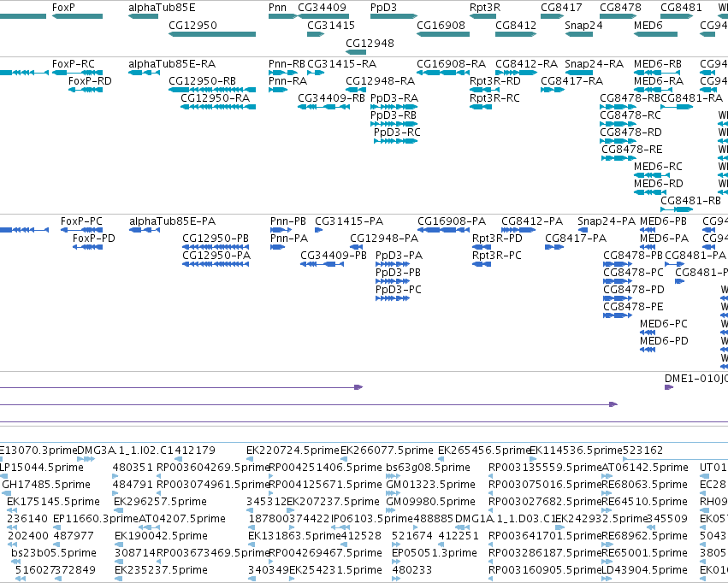Open the RE68962.5prime EST label
Viewport: 728px width, 583px height.
(644, 536)
